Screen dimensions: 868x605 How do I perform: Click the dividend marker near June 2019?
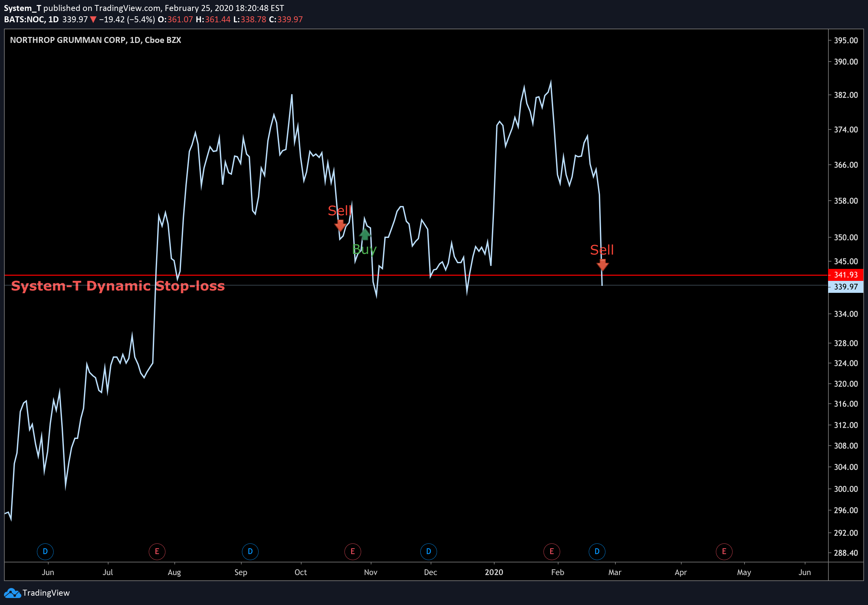coord(45,551)
